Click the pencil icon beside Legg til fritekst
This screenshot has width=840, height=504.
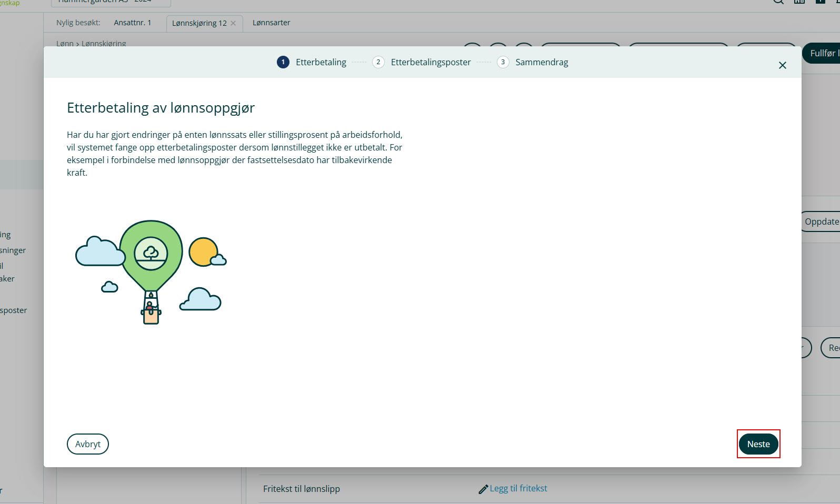pos(483,489)
